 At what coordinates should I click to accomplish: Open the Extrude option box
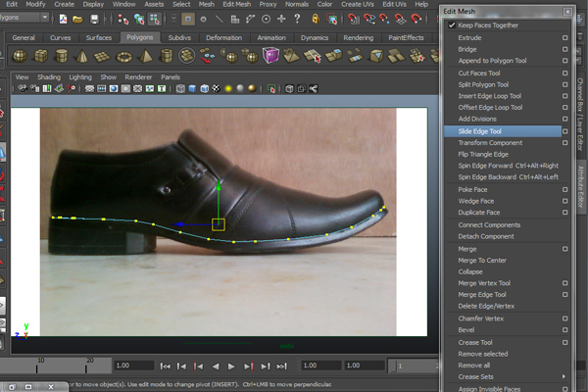[x=564, y=38]
